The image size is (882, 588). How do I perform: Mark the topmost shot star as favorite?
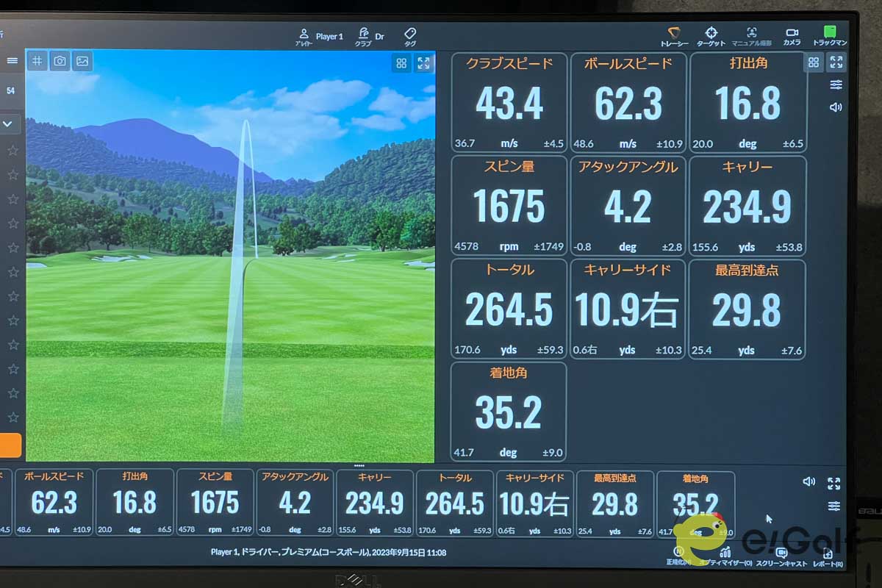12,151
